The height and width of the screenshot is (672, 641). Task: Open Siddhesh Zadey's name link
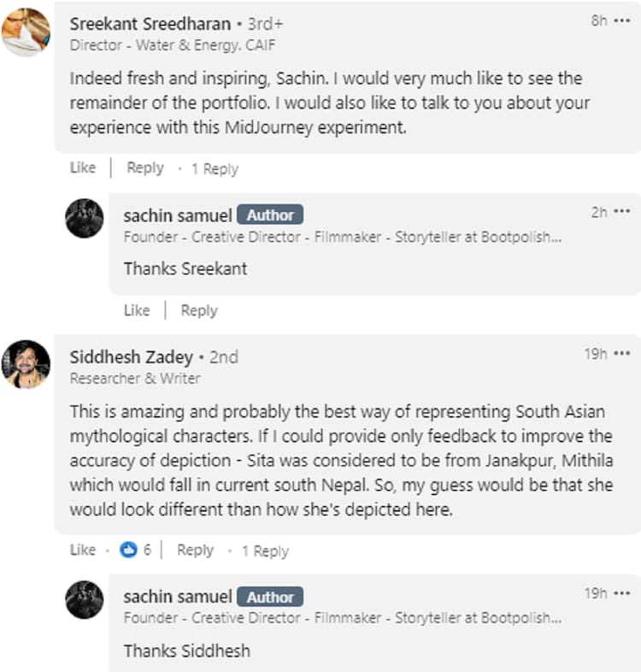pyautogui.click(x=131, y=357)
